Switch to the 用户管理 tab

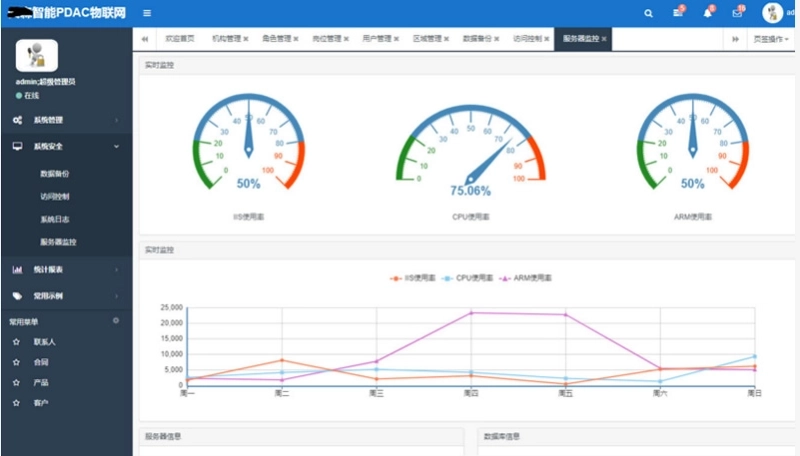[377, 39]
